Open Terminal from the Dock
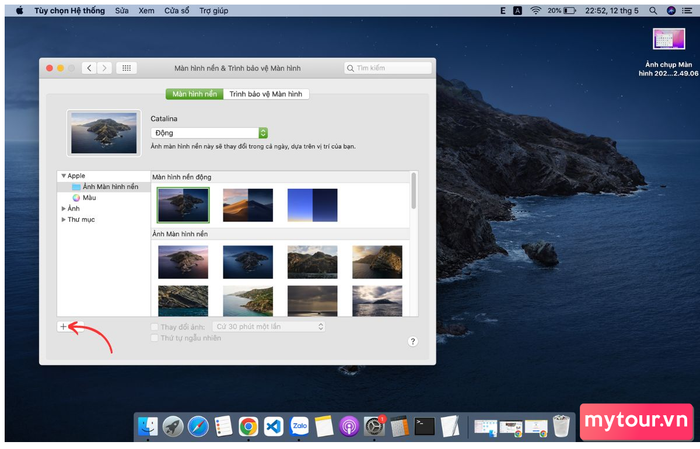This screenshot has width=700, height=449. click(x=424, y=426)
